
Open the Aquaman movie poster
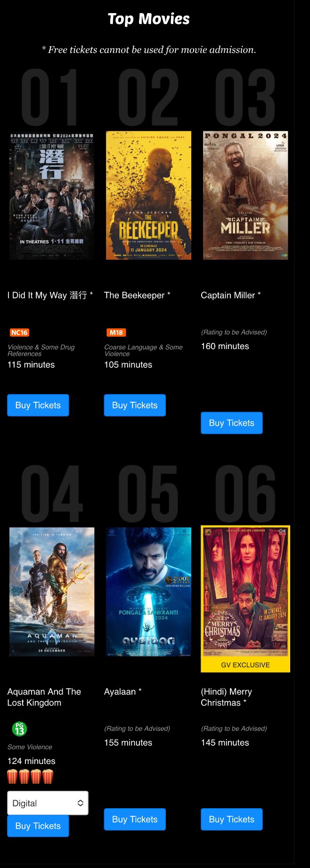point(52,592)
